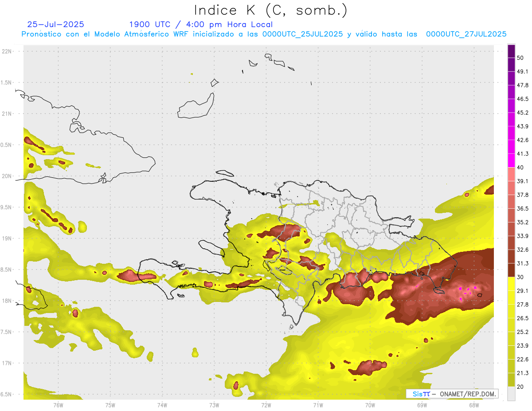The height and width of the screenshot is (411, 532).
Task: Click the 'Indice K (C, somb.)' map title
Action: pyautogui.click(x=270, y=10)
